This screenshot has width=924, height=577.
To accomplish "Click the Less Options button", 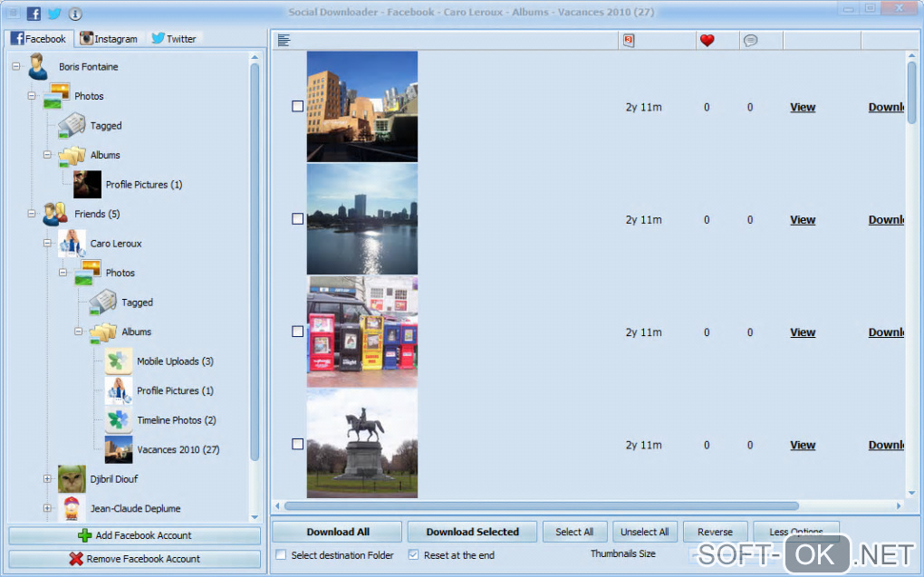I will [796, 532].
